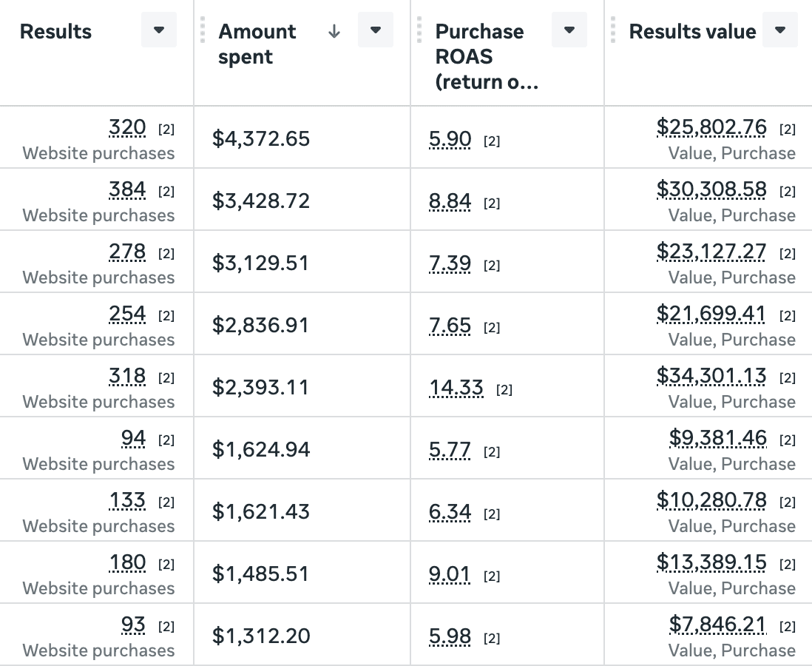Image resolution: width=812 pixels, height=666 pixels.
Task: Click the $7,846.21 results value link
Action: [x=717, y=625]
